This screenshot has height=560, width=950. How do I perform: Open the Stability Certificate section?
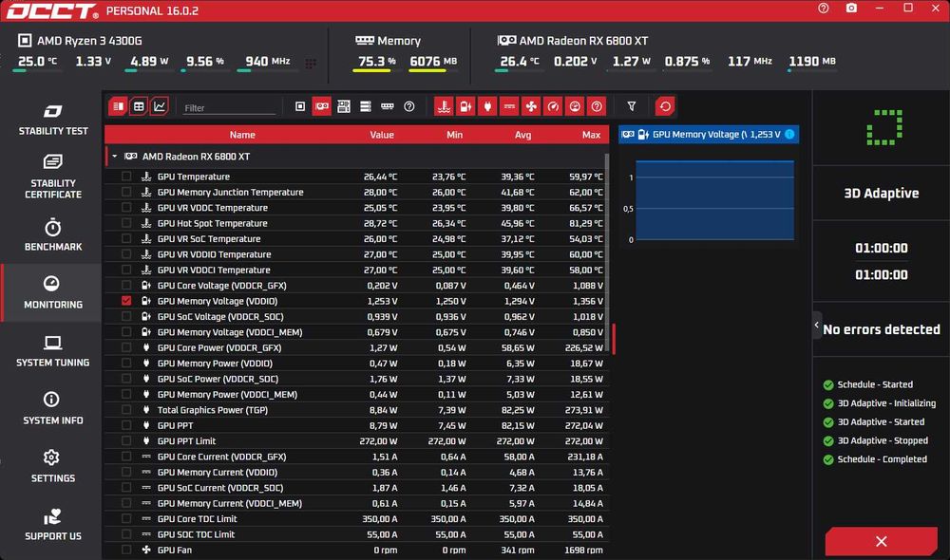click(x=52, y=177)
